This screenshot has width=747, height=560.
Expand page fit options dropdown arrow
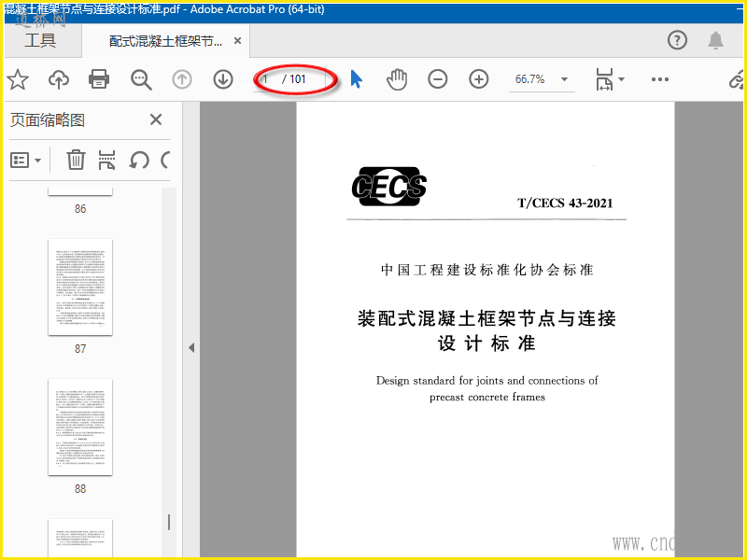click(621, 79)
